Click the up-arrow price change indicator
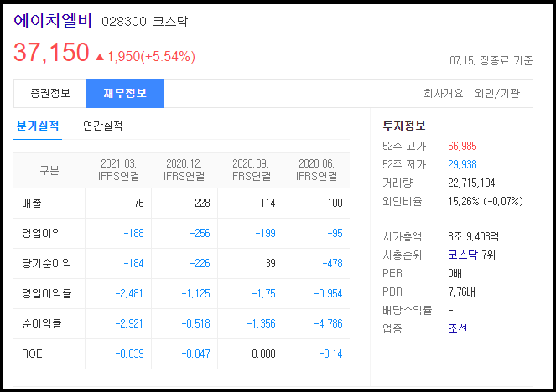This screenshot has width=556, height=392. click(x=100, y=57)
